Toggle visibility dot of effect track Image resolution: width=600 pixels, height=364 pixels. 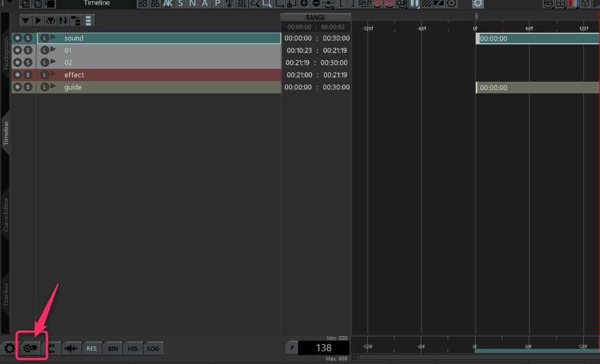click(18, 75)
